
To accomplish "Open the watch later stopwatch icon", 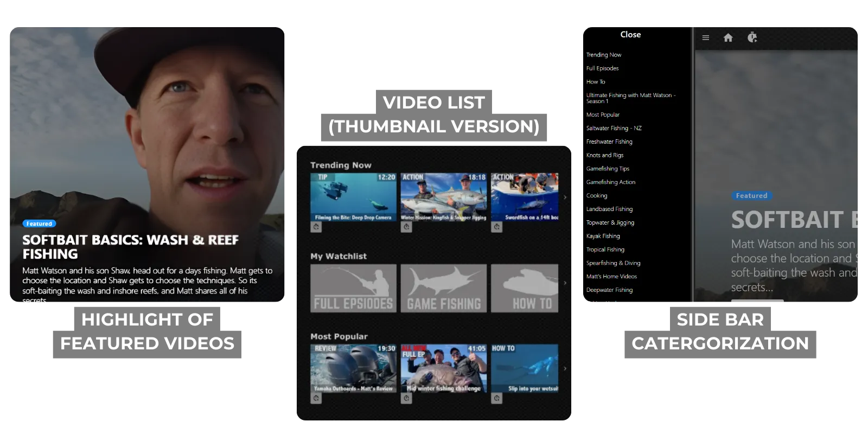I will pyautogui.click(x=752, y=37).
